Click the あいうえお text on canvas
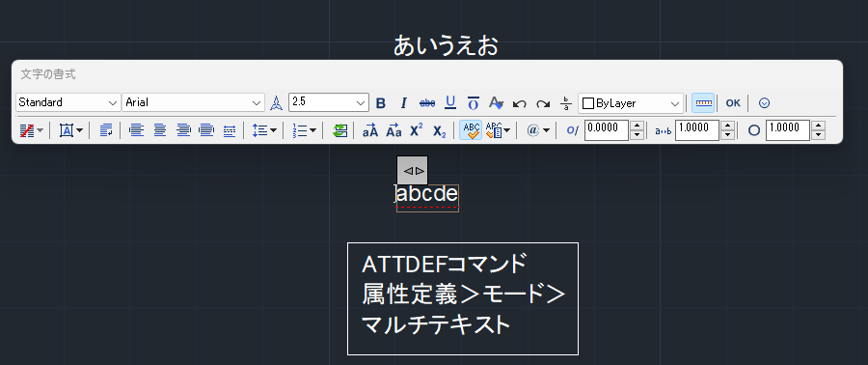This screenshot has height=365, width=868. (x=447, y=46)
